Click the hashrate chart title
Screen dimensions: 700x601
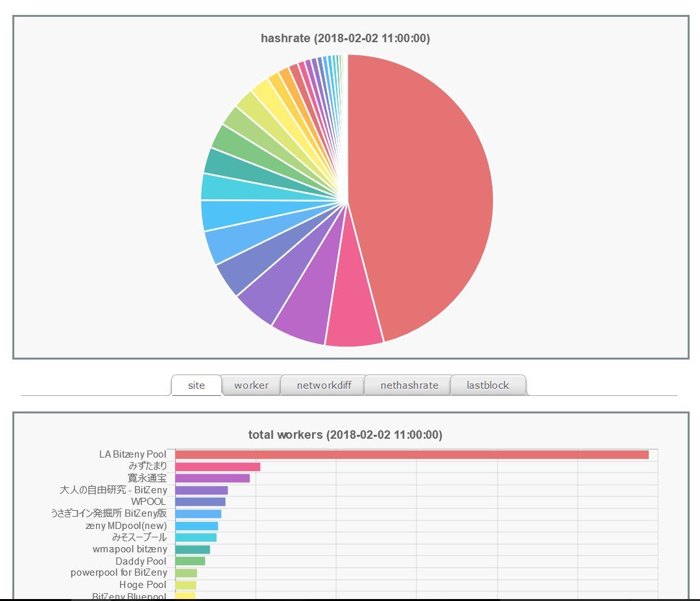coord(345,38)
